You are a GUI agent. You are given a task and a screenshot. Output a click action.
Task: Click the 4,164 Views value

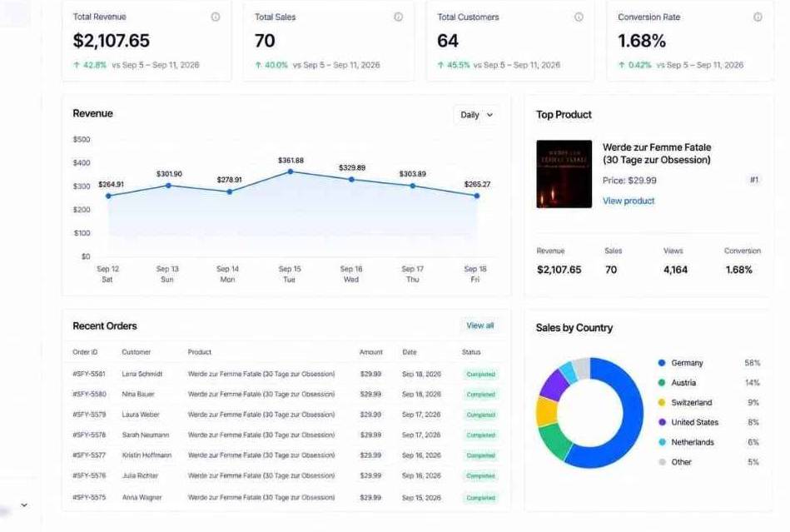coord(675,270)
